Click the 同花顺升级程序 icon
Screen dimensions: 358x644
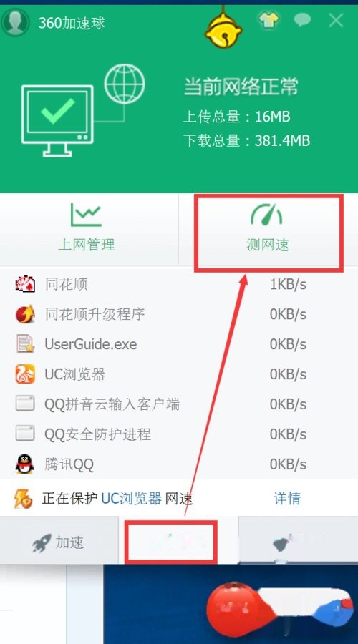[x=25, y=314]
